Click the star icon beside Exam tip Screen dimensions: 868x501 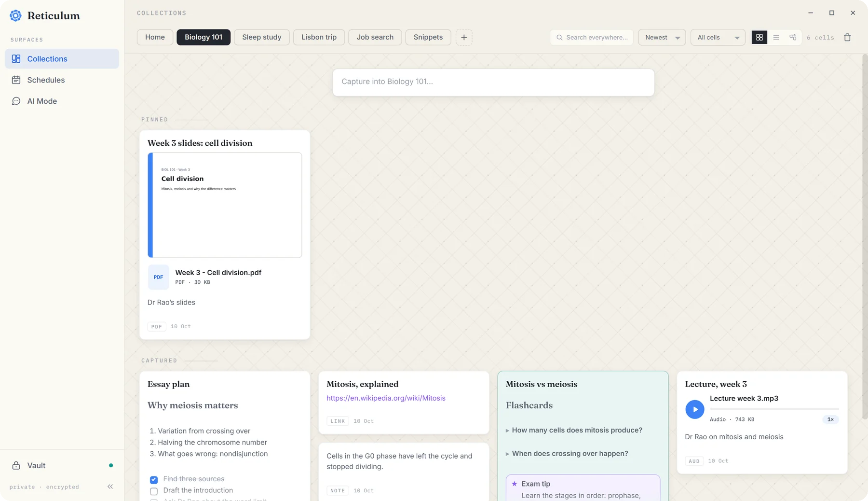pos(515,484)
